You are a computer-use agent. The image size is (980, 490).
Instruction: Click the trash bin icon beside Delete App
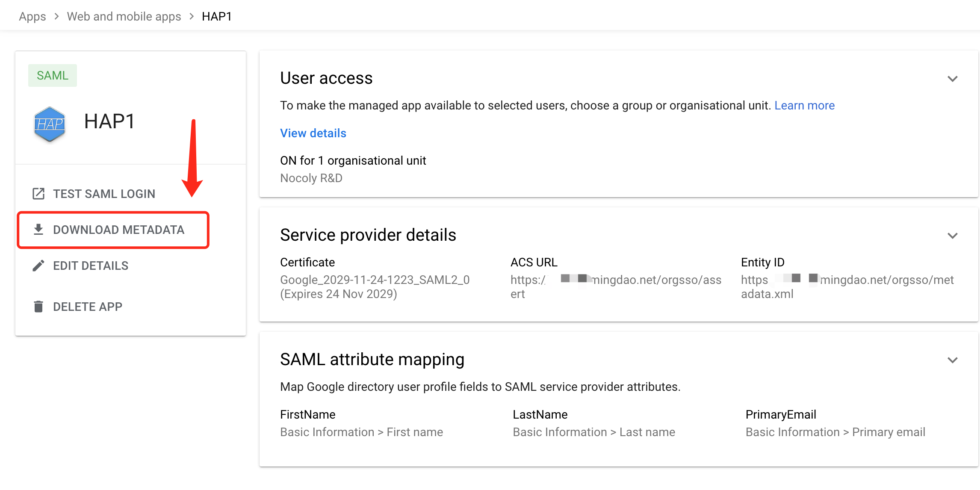click(38, 307)
